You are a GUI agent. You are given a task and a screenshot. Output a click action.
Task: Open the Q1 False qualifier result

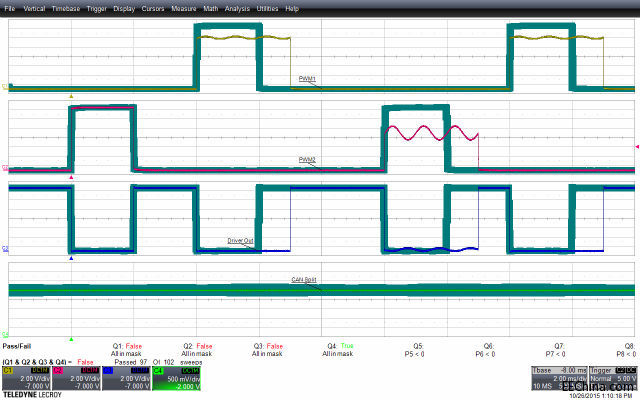[127, 350]
